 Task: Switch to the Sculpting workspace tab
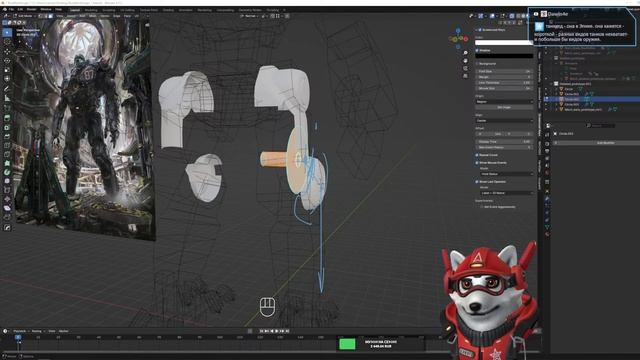pyautogui.click(x=109, y=10)
